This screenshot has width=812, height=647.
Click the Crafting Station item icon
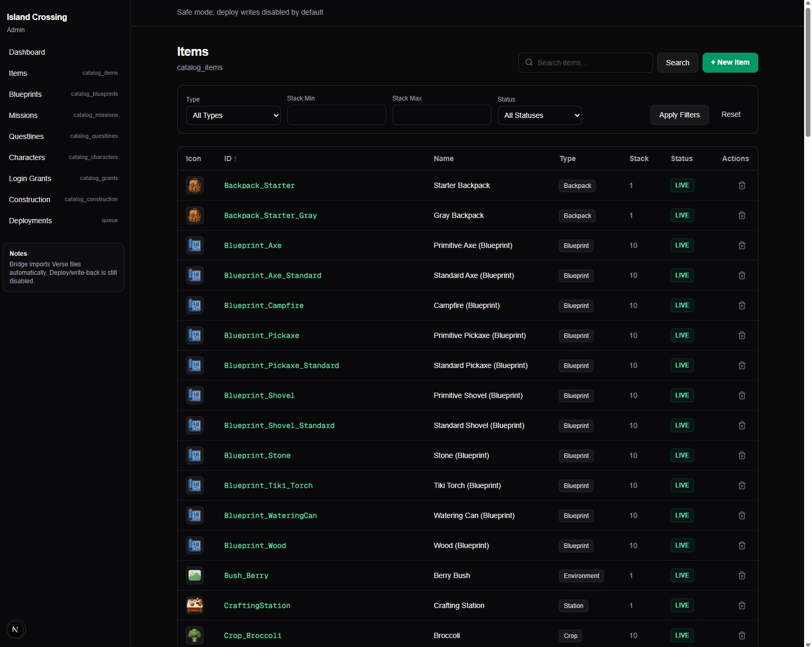195,605
